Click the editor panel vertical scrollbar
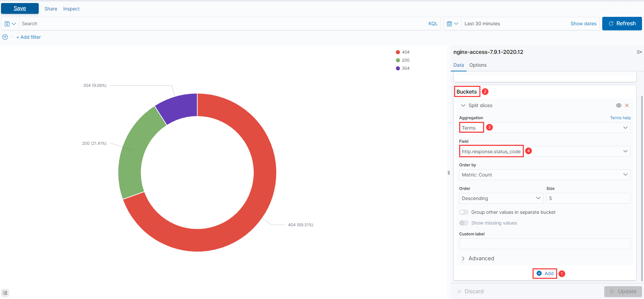Screen dimensions: 644x299 [x=642, y=188]
